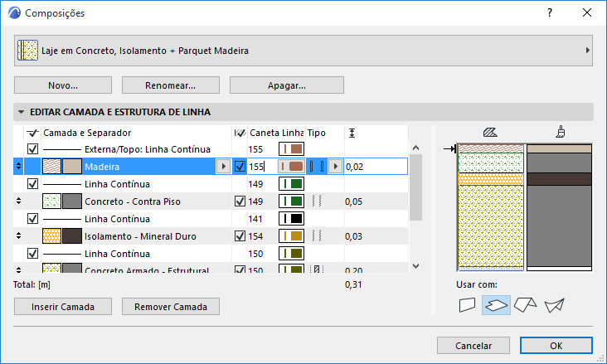
Task: Toggle Externa/Topo: Linha Contínua checkbox
Action: 32,149
